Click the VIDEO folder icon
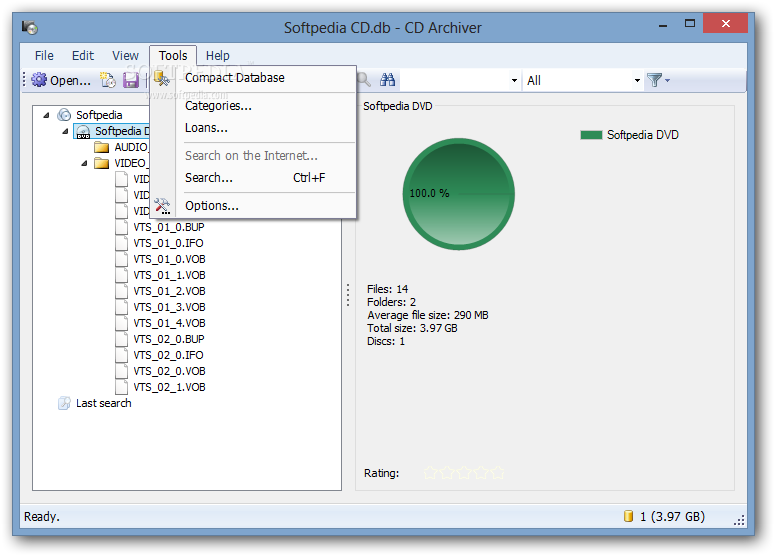 pos(101,163)
